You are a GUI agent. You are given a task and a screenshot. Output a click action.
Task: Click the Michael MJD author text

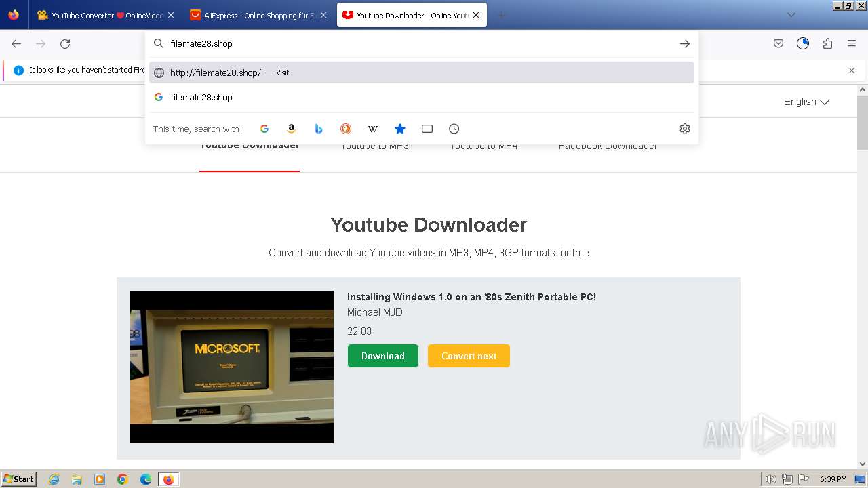[x=375, y=312]
